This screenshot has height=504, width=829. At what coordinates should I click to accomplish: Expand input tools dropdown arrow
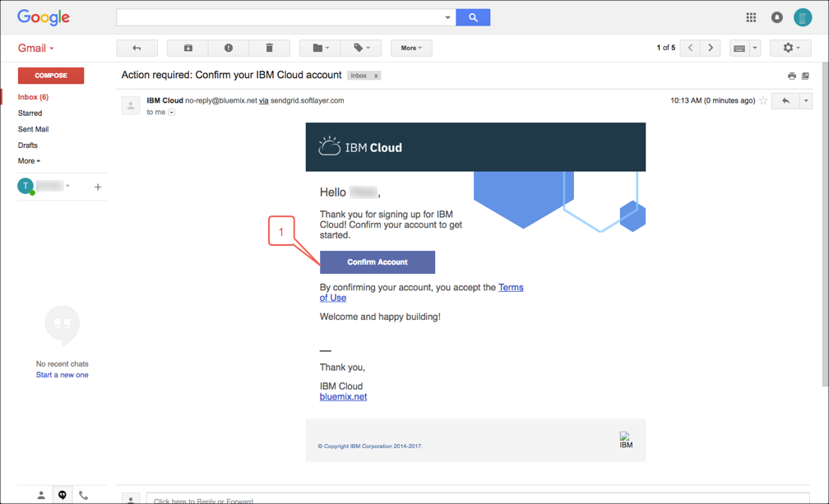pyautogui.click(x=755, y=48)
